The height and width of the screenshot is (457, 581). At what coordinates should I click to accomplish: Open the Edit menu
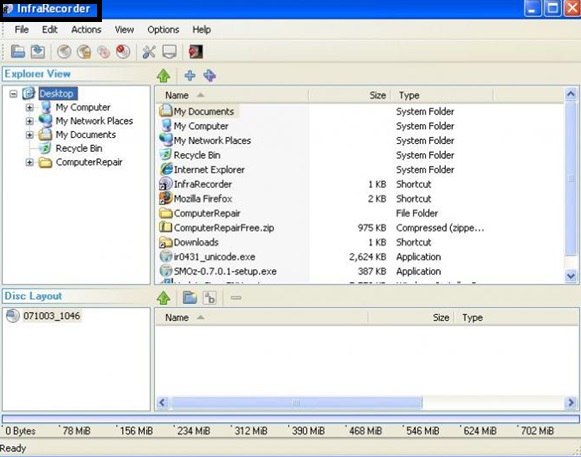[x=50, y=30]
